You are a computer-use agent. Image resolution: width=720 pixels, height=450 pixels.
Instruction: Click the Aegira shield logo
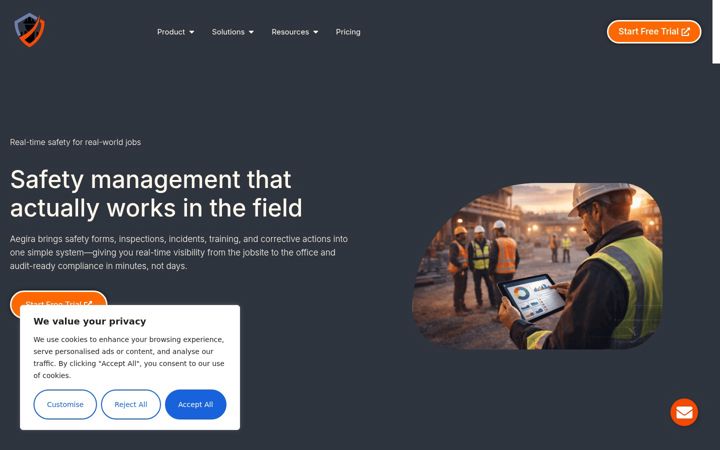point(29,30)
